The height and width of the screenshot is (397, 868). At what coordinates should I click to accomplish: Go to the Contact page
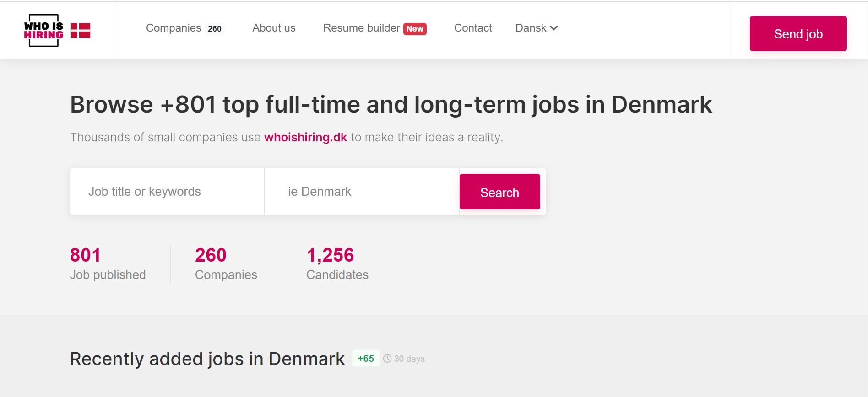[473, 28]
